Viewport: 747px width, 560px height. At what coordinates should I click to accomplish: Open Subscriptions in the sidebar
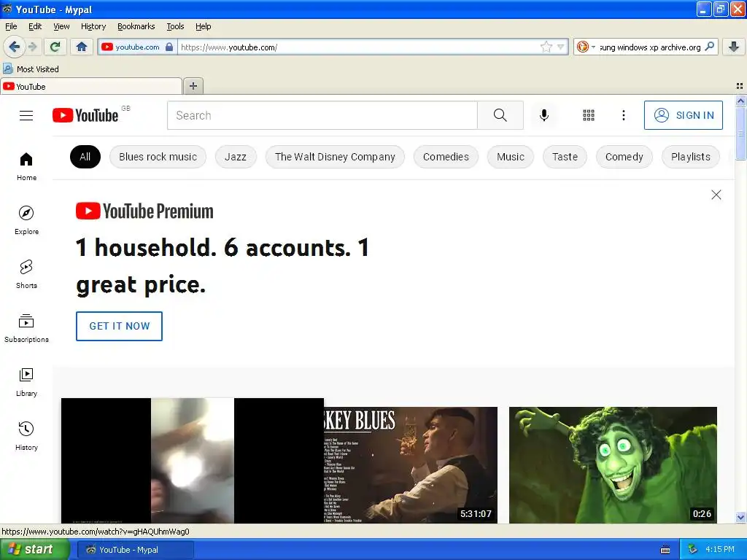pos(26,328)
